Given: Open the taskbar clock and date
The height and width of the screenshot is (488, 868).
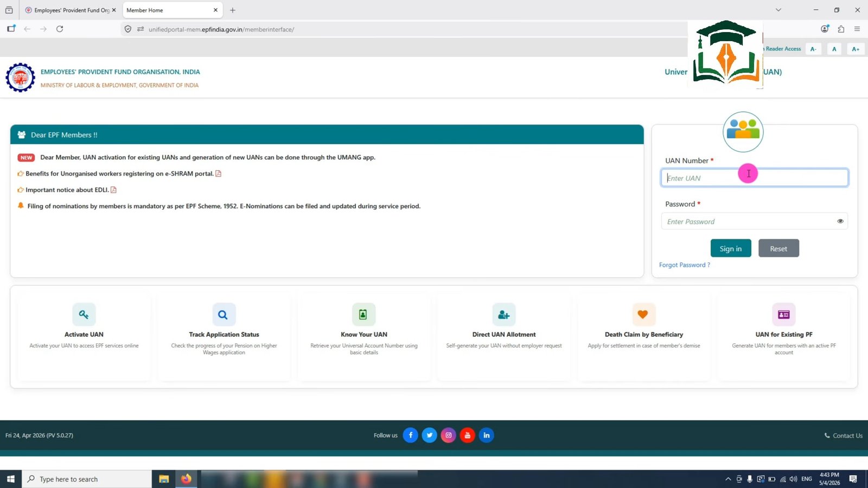Looking at the screenshot, I should coord(829,479).
